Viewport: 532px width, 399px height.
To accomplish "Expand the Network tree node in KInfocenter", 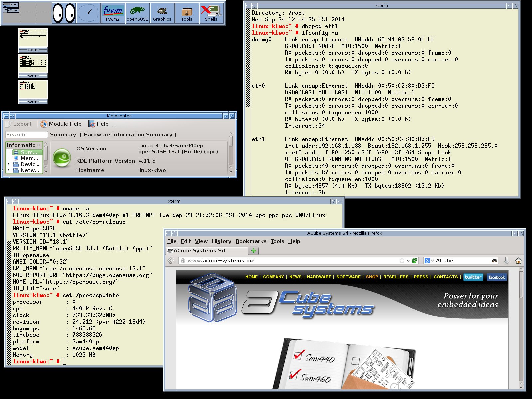I will tap(9, 170).
